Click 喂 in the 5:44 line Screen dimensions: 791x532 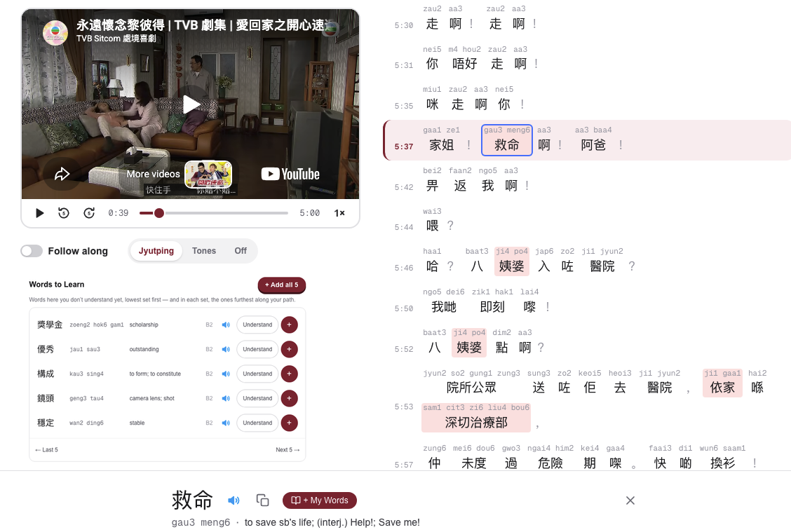(433, 226)
